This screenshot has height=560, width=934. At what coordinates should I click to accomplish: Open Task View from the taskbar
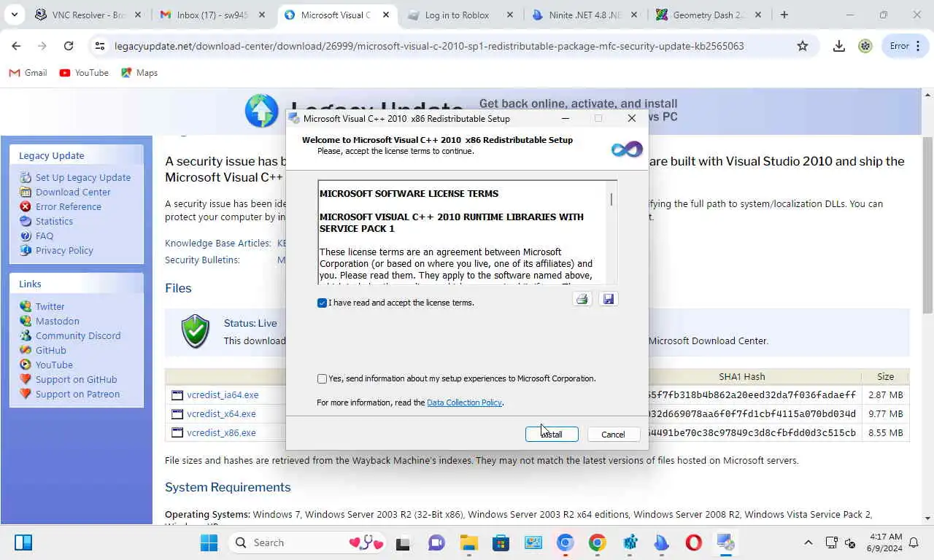pyautogui.click(x=402, y=542)
